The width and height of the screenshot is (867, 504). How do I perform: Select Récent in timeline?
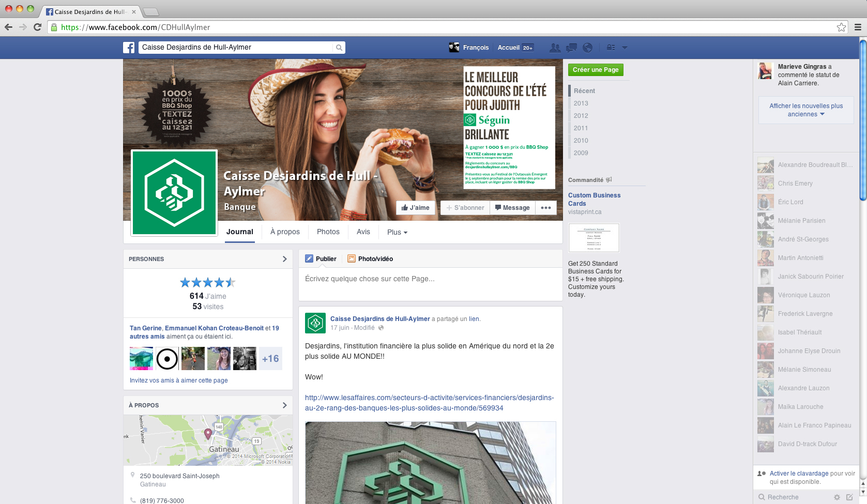click(584, 91)
